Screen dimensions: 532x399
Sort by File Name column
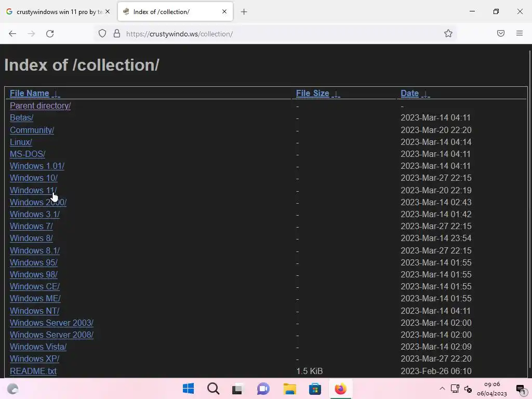(x=30, y=94)
